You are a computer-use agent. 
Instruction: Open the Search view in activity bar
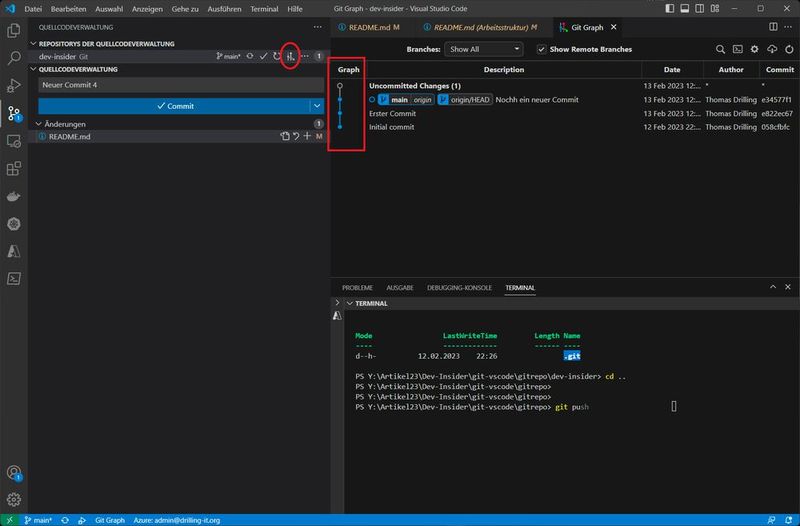14,58
